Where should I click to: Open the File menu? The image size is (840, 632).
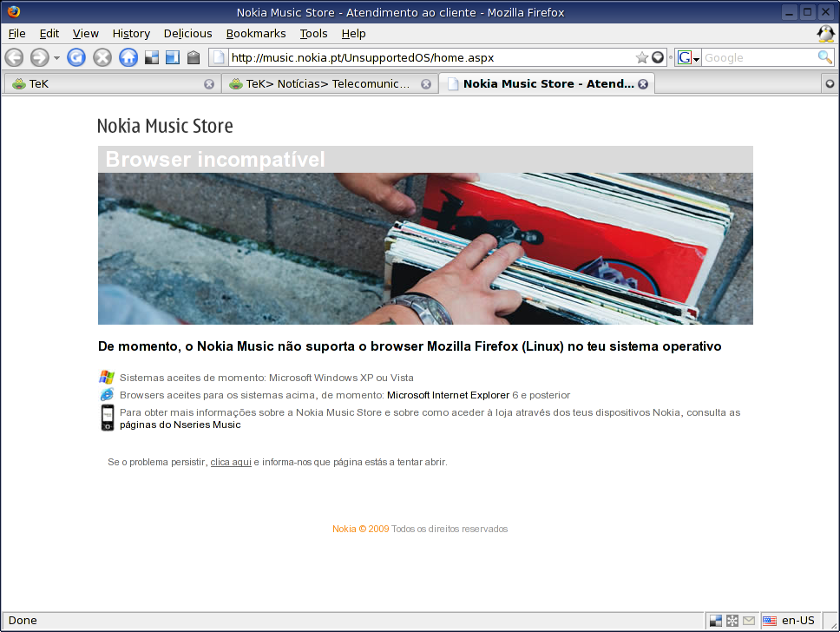point(17,33)
